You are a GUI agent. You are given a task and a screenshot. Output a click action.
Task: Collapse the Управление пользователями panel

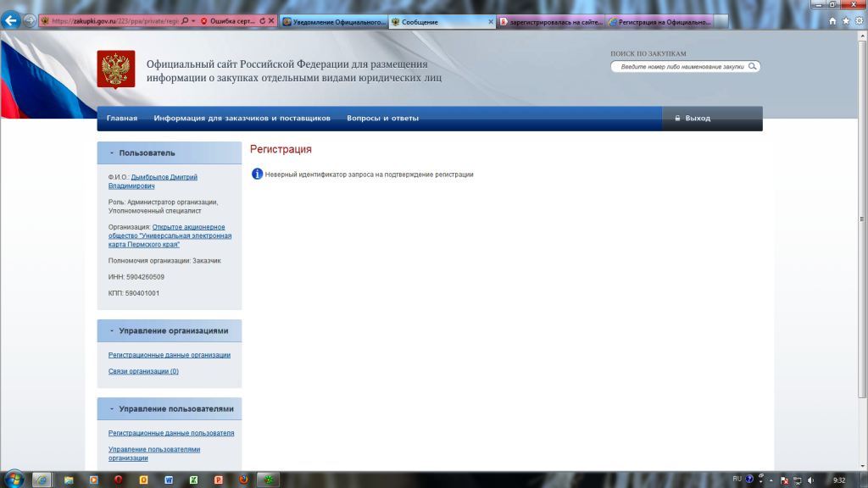click(112, 409)
